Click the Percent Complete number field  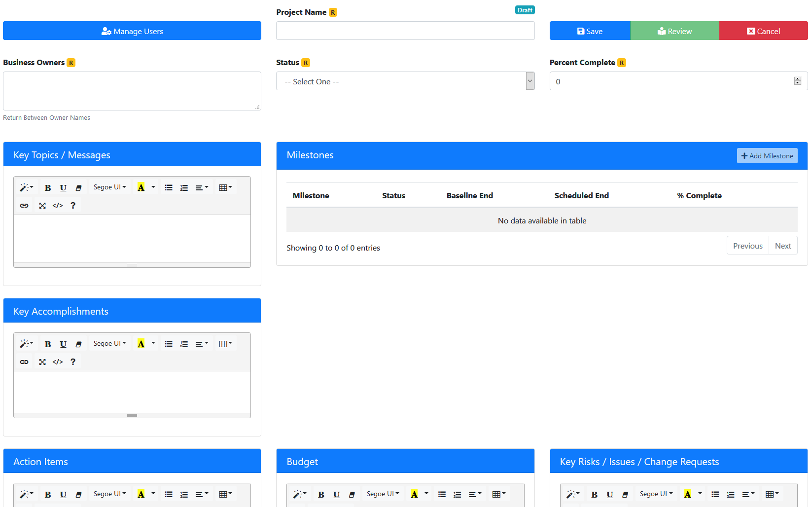point(678,81)
